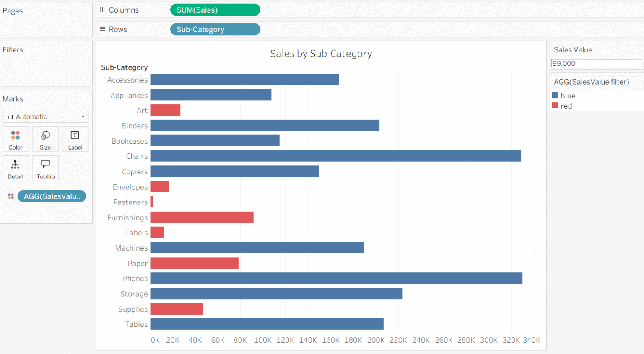The image size is (644, 354).
Task: Click the color dots icon beside AGG(SalesValue) pill
Action: point(10,196)
